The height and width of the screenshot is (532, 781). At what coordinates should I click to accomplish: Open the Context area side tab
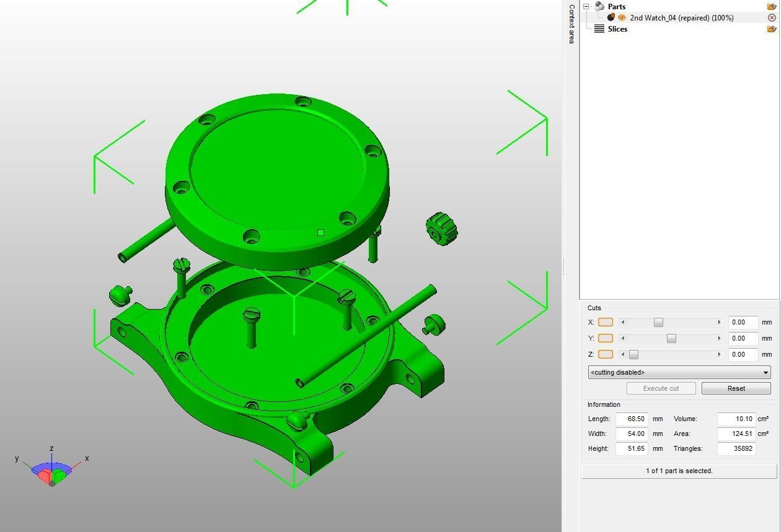click(571, 24)
